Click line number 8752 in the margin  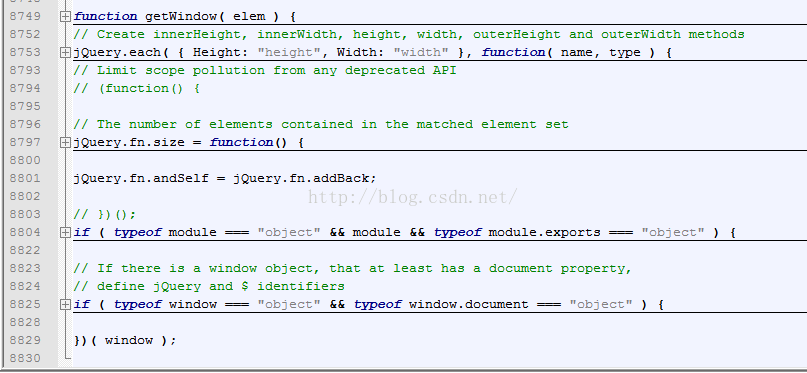pos(25,34)
